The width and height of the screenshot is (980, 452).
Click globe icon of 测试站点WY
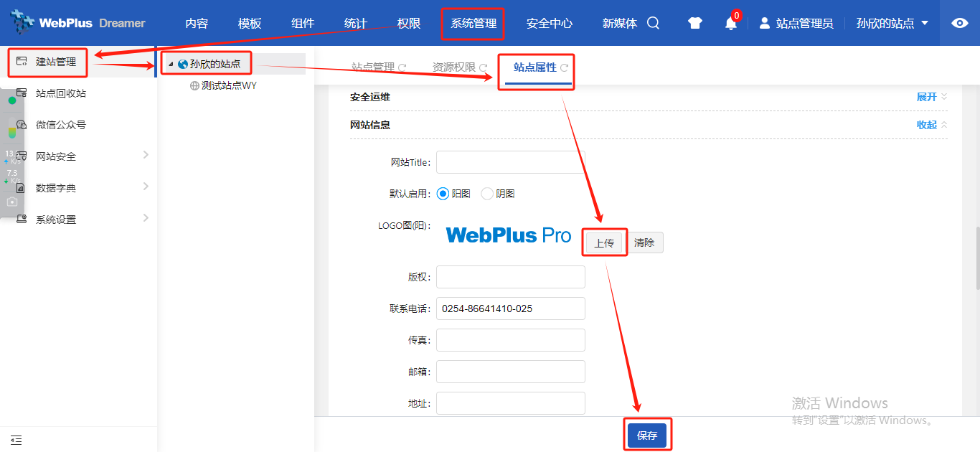pyautogui.click(x=194, y=85)
